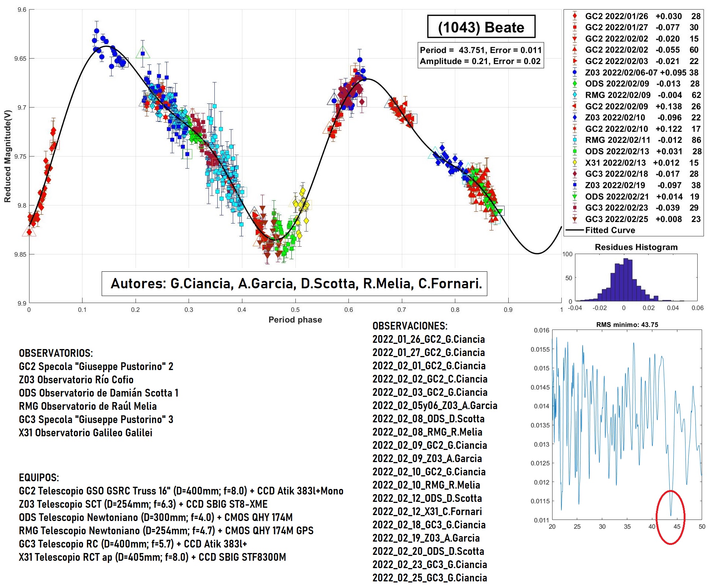
Task: Click Z03 Observatorio Río Cofio line
Action: pos(76,380)
